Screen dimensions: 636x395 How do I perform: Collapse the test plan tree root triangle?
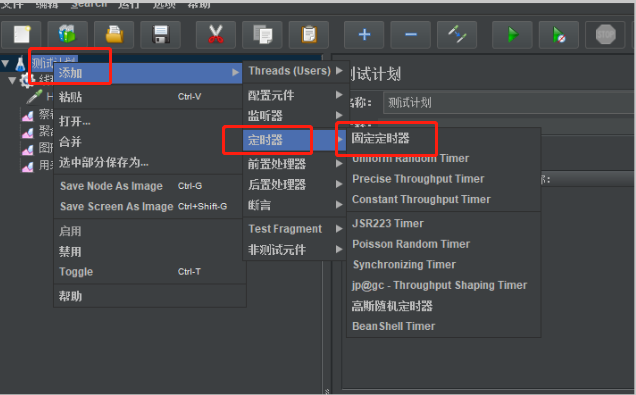(x=6, y=63)
